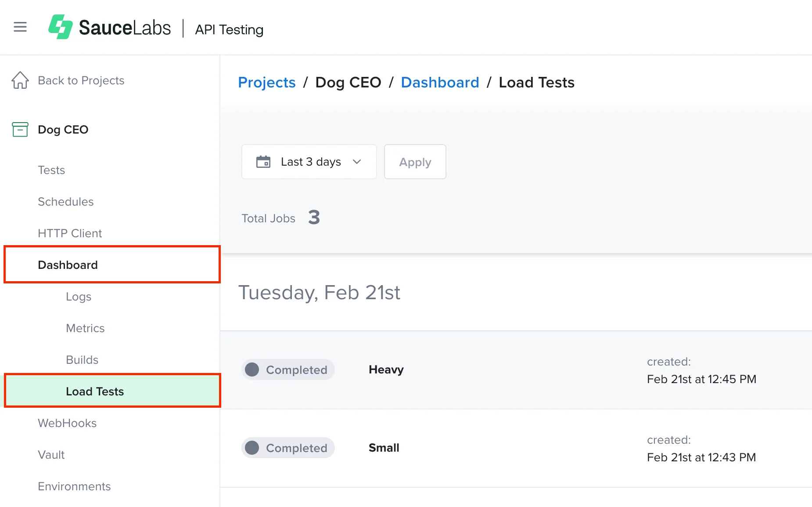Click Dashboard in the breadcrumb trail
Screen dimensions: 812x507
(440, 82)
